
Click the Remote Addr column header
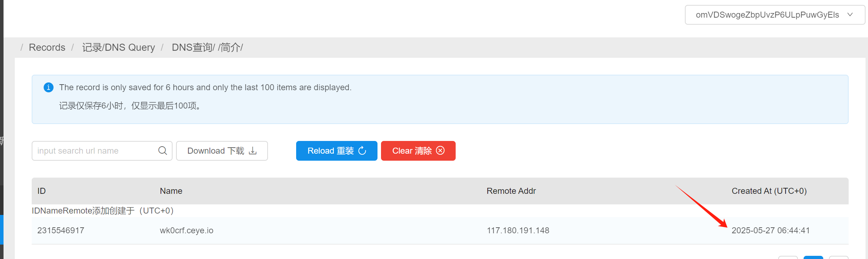point(511,191)
